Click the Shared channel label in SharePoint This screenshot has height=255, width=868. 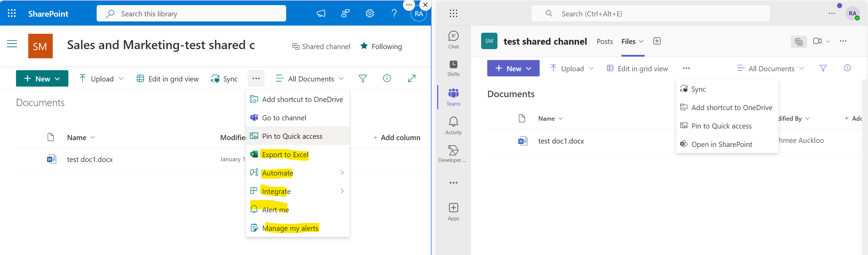tap(322, 46)
